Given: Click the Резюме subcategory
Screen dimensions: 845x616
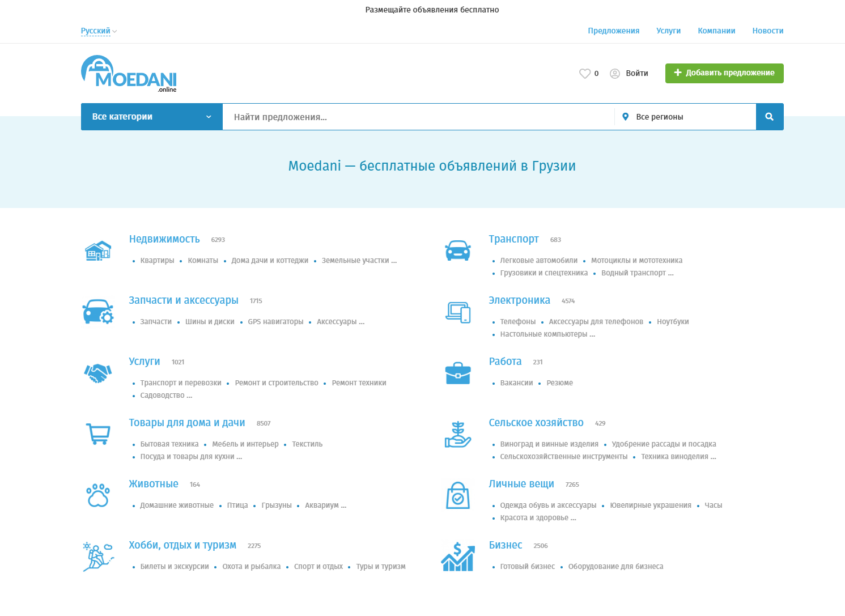Looking at the screenshot, I should (x=560, y=383).
